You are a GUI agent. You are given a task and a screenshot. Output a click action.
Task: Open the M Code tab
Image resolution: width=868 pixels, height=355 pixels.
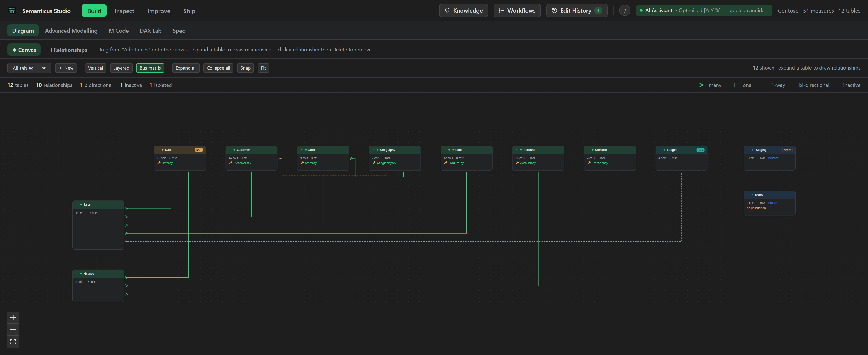click(x=119, y=31)
